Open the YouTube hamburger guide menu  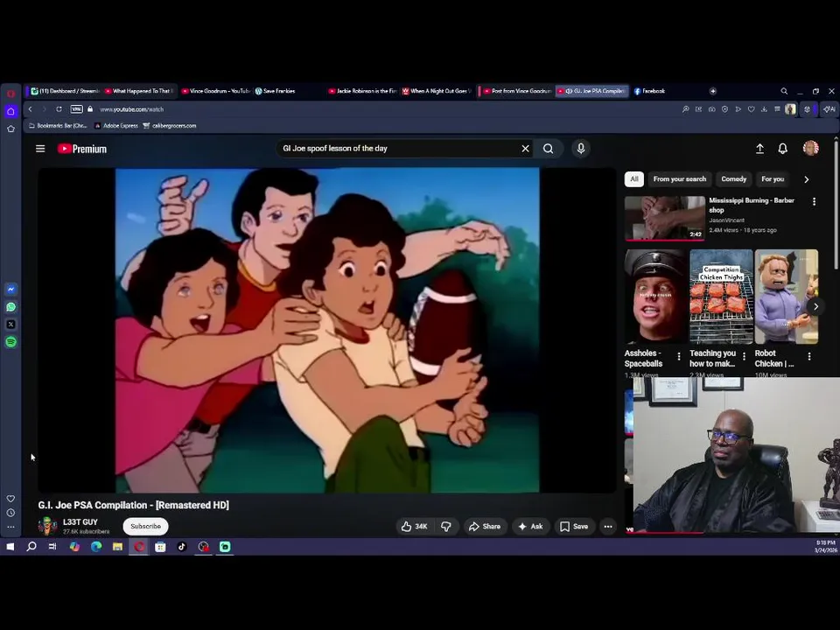(40, 149)
